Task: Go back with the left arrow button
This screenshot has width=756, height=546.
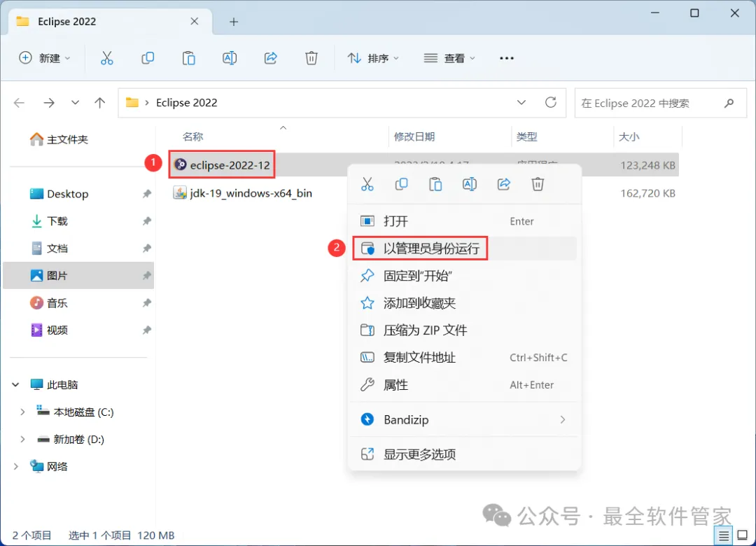Action: 20,103
